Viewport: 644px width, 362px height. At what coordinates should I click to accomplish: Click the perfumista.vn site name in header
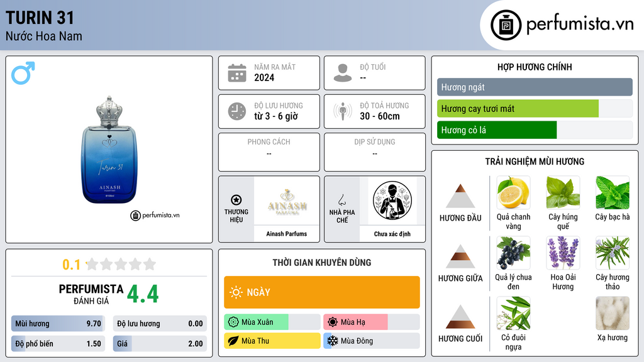580,25
